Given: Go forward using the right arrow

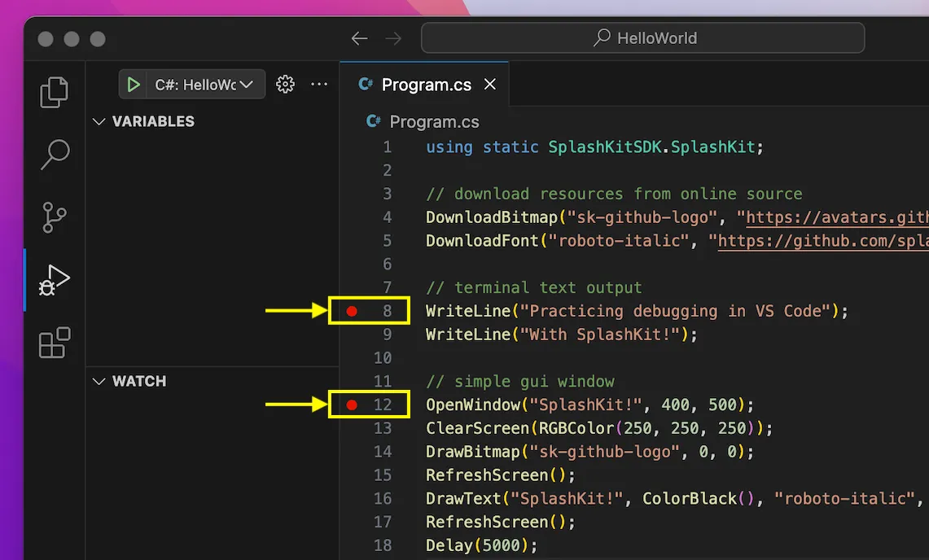Looking at the screenshot, I should 393,39.
